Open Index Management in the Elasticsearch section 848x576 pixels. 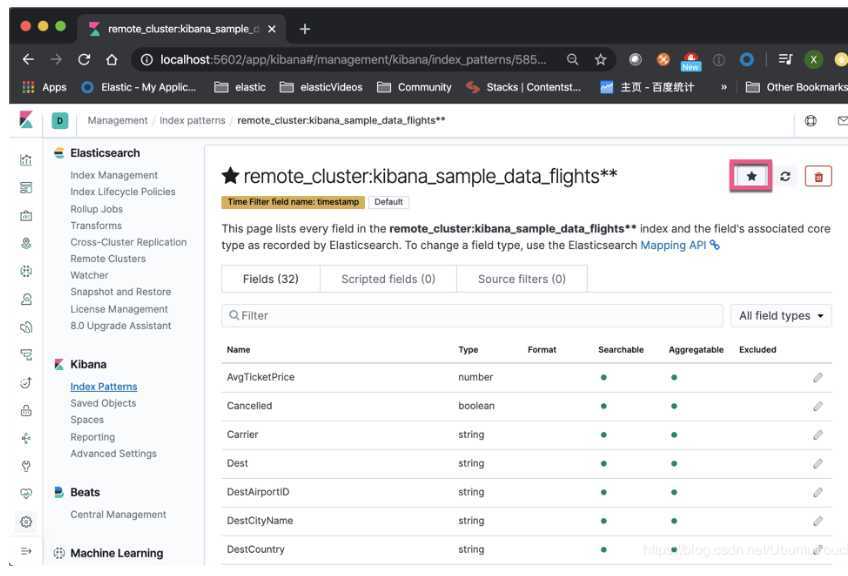point(114,175)
